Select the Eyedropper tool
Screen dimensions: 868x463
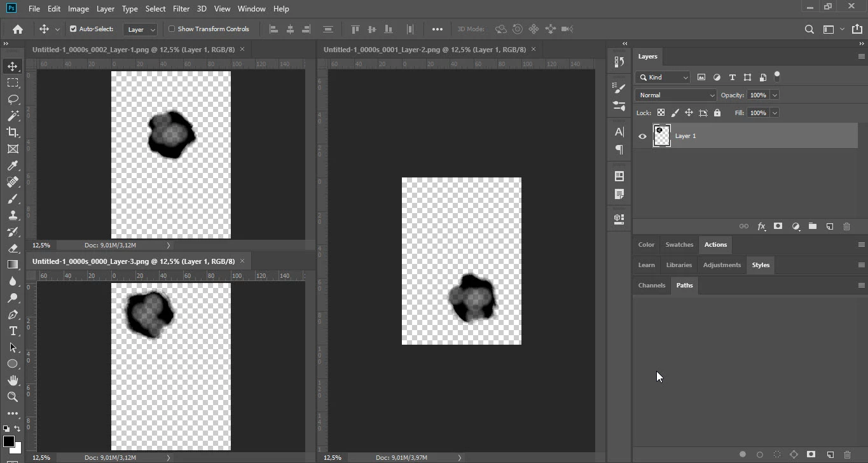pos(13,165)
